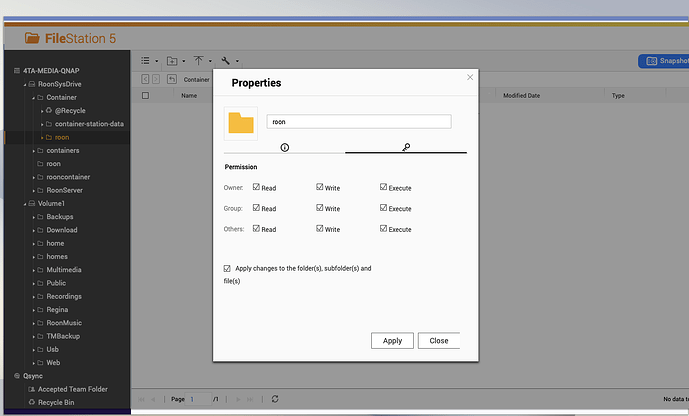Open the view mode dropdown arrow
Viewport: 689px width, 416px height.
tap(157, 61)
